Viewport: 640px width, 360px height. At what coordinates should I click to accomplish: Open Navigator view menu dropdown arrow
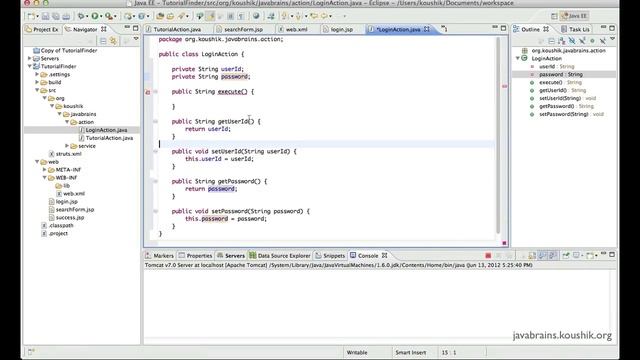pyautogui.click(x=136, y=39)
